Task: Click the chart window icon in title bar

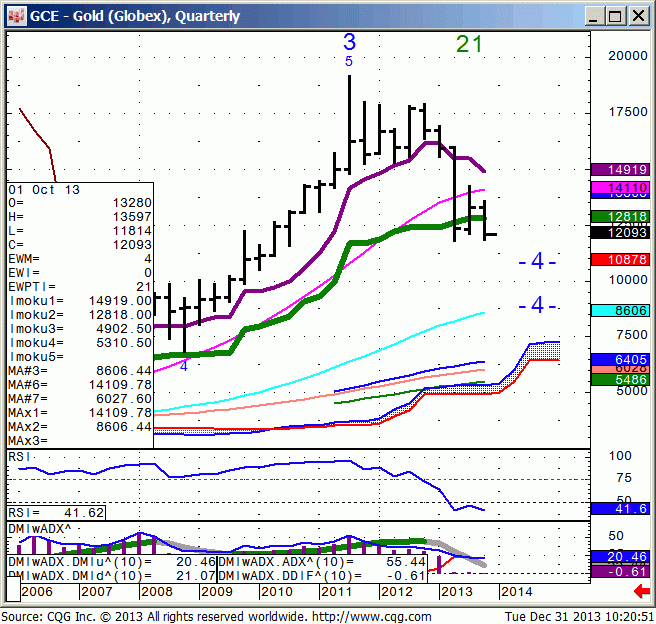Action: pyautogui.click(x=15, y=15)
